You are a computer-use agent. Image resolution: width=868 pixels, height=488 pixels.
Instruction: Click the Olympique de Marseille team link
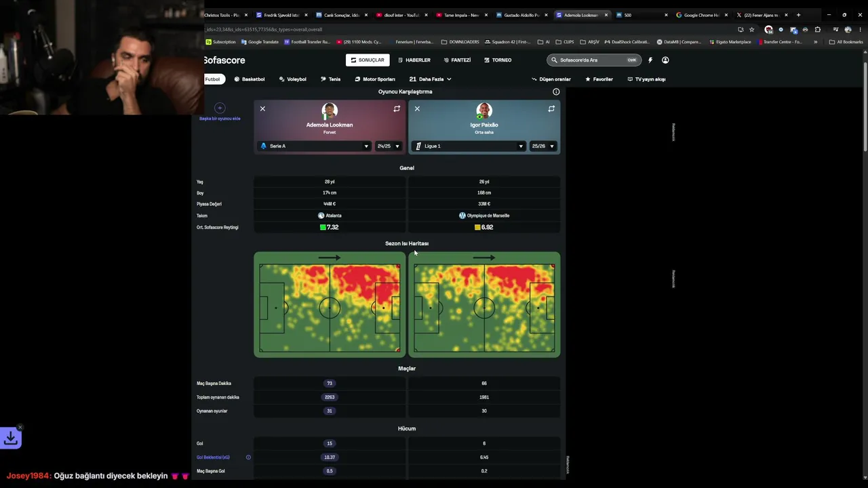[484, 216]
